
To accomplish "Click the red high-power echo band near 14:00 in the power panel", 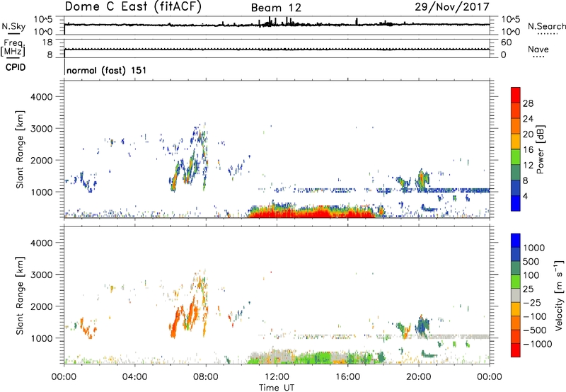I will [x=312, y=213].
